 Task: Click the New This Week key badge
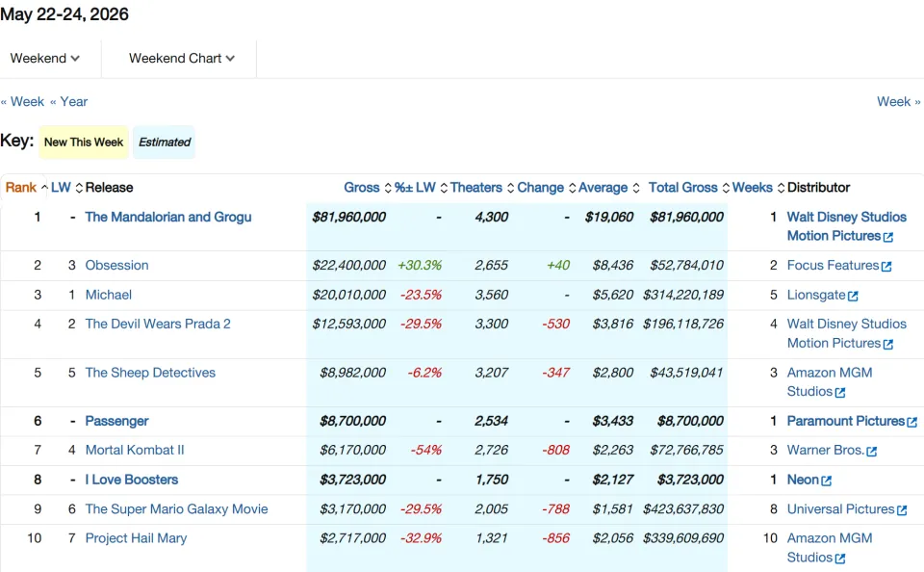tap(84, 143)
